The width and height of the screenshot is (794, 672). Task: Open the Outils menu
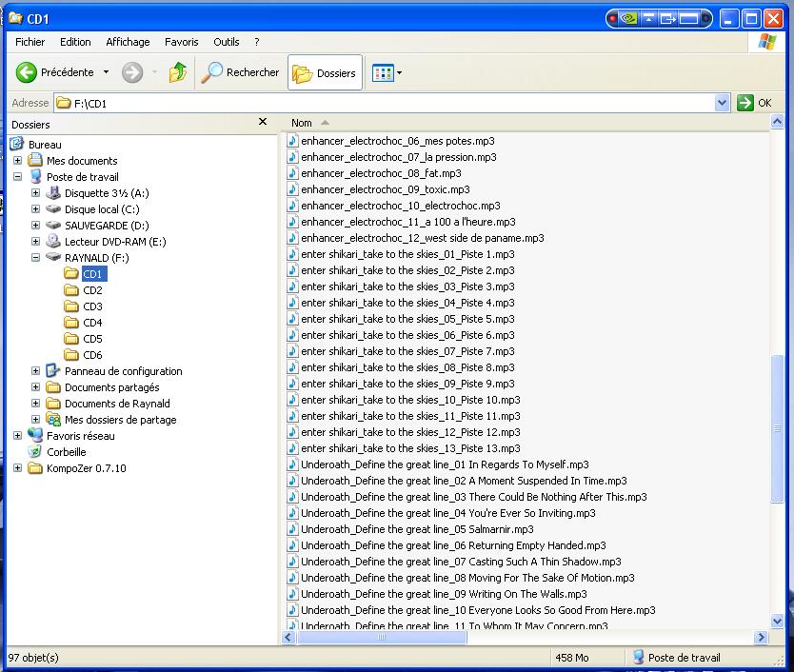[226, 42]
